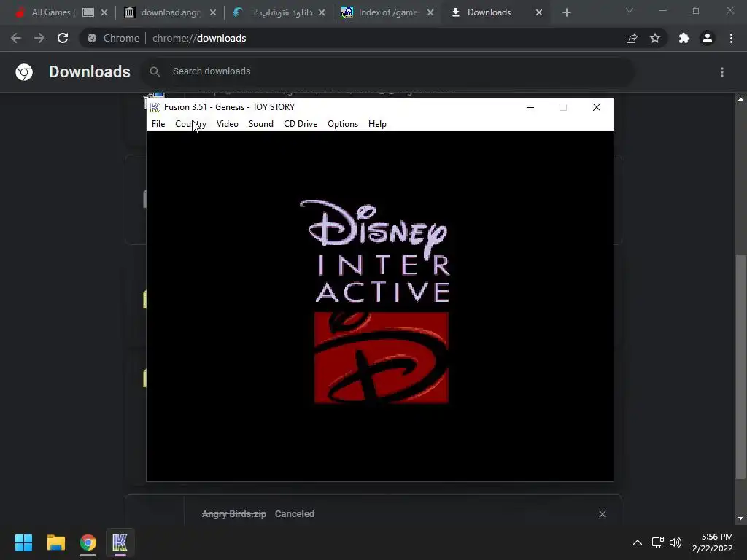Click the search magnifier icon in Downloads
The image size is (747, 560).
[155, 71]
